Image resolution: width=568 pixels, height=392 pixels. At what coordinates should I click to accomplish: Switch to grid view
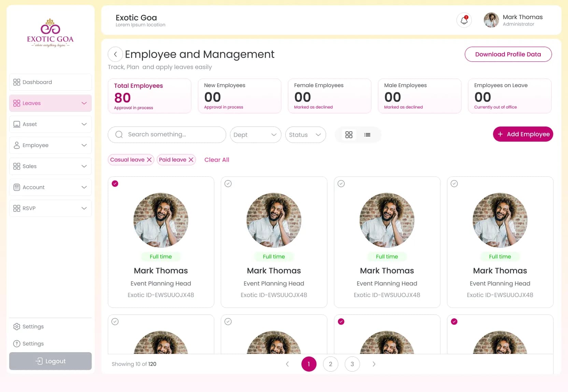[349, 135]
